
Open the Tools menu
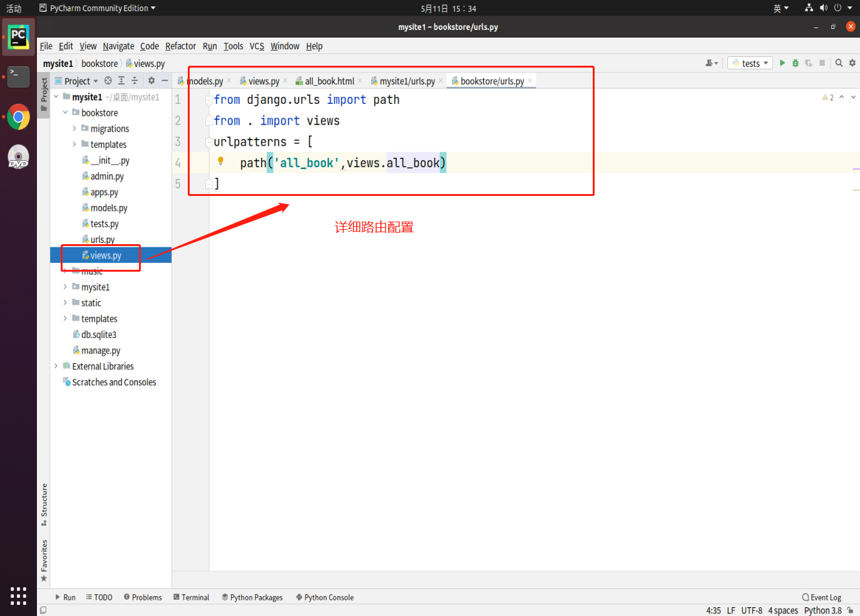[x=233, y=46]
